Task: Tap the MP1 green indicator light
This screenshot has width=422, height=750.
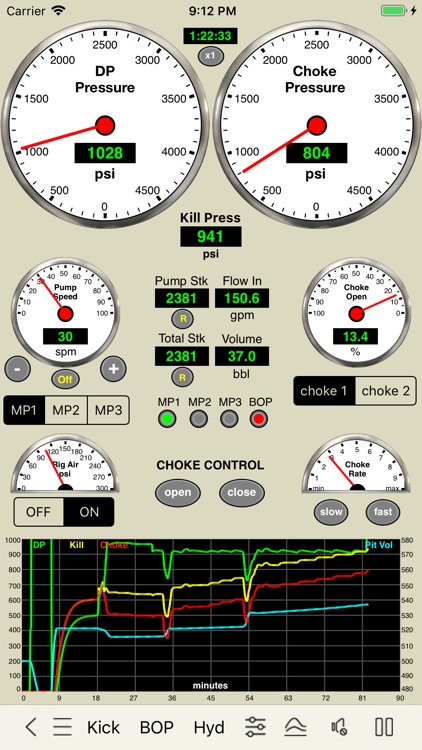Action: pyautogui.click(x=167, y=419)
